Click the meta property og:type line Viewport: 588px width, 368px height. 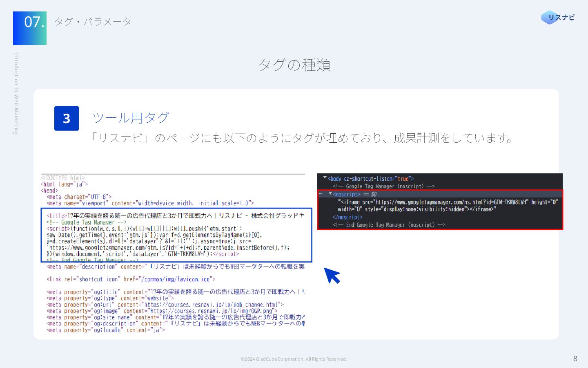pos(110,298)
